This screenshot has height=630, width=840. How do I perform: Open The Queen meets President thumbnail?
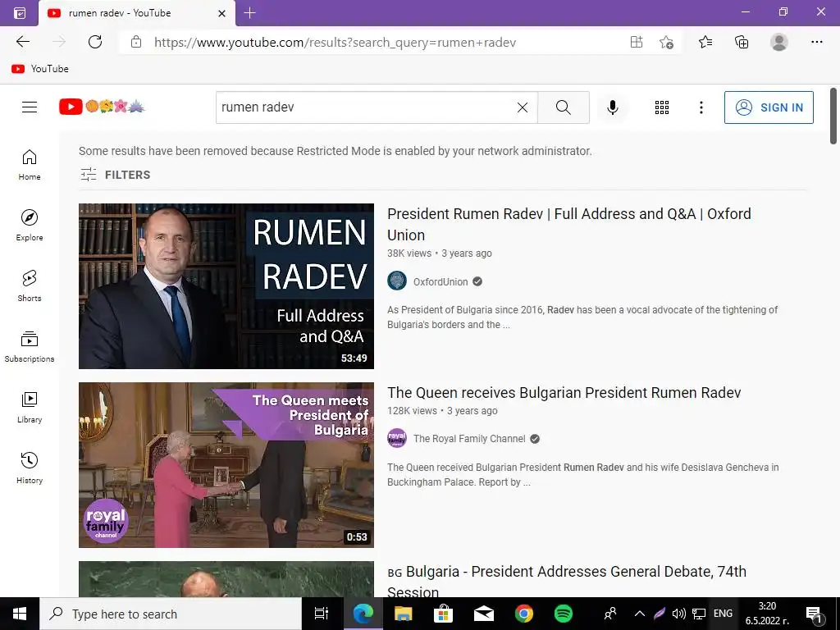tap(226, 465)
